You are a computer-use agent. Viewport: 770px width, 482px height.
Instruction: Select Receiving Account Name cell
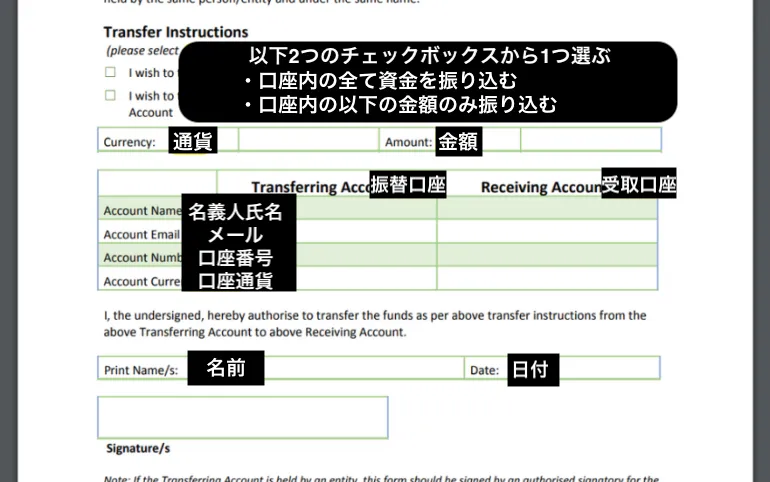(x=547, y=209)
